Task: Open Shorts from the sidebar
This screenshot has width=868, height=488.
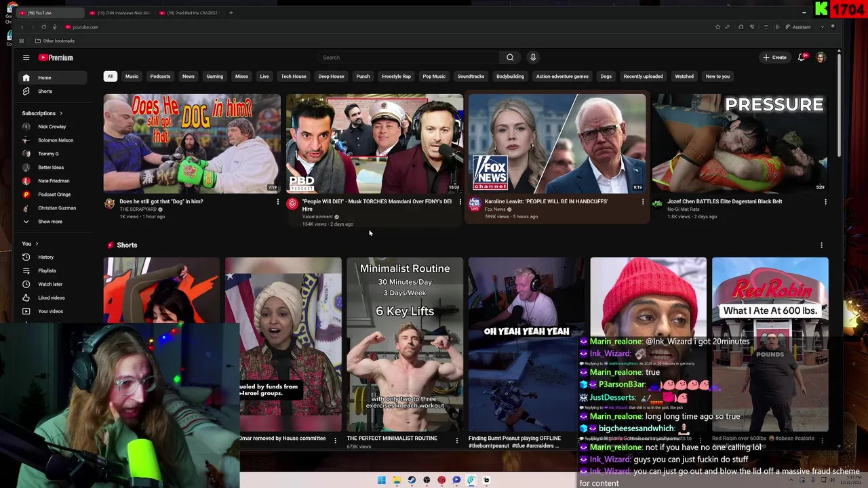Action: (54, 91)
